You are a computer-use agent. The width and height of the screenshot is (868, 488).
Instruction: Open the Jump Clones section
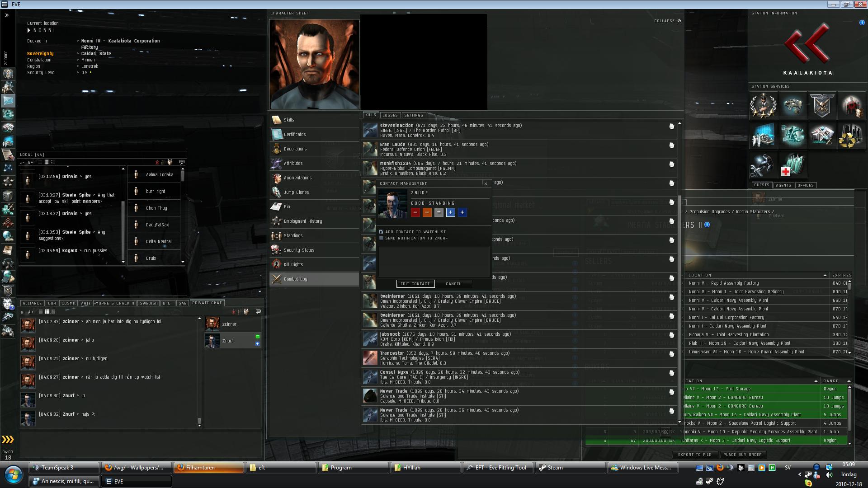pos(296,192)
